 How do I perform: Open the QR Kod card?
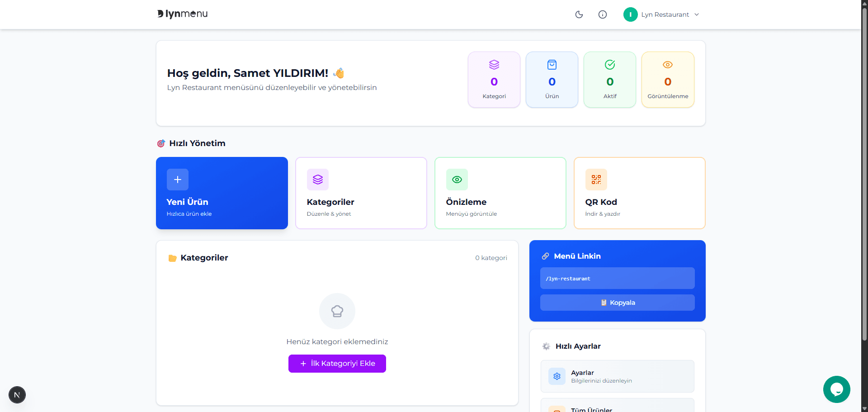tap(639, 193)
